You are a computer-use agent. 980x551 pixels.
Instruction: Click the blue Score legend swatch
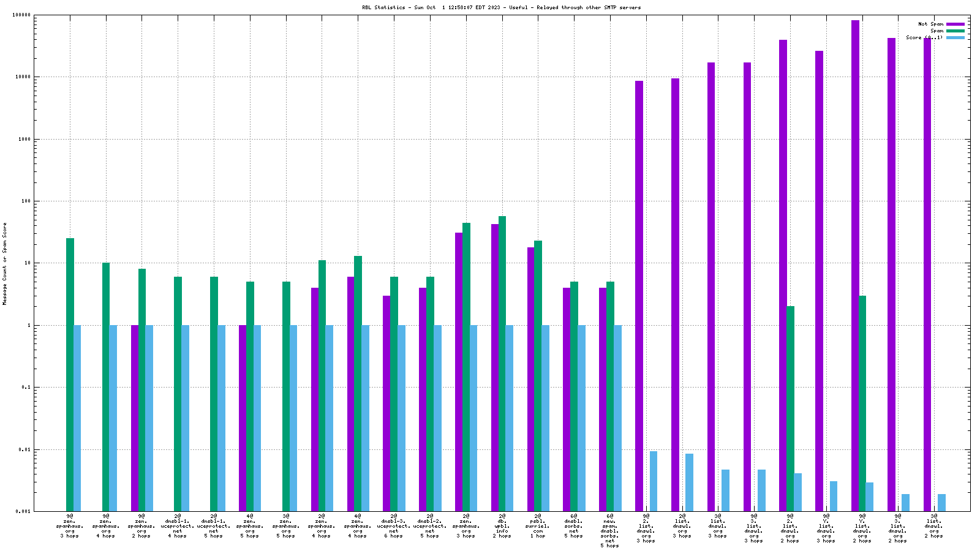coord(955,37)
